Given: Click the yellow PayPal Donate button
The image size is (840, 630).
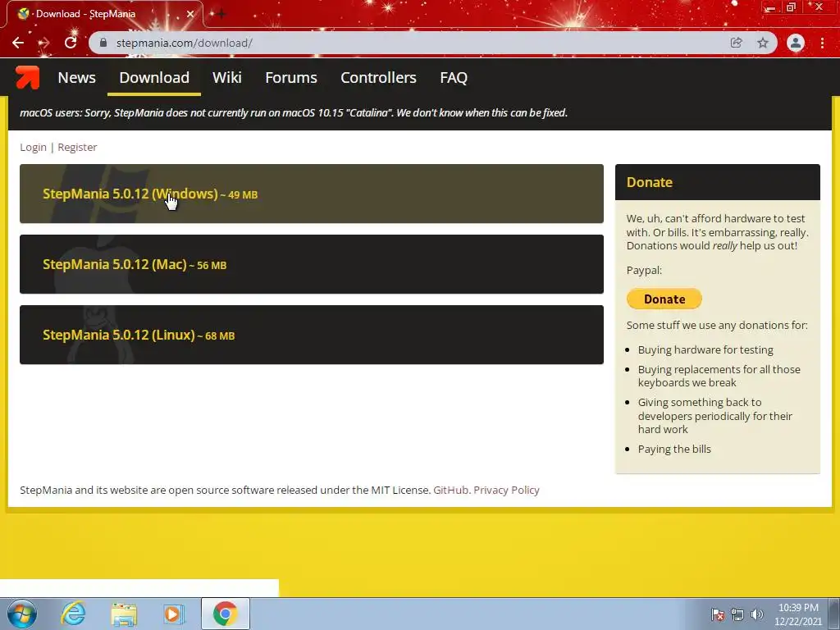Looking at the screenshot, I should (x=664, y=299).
